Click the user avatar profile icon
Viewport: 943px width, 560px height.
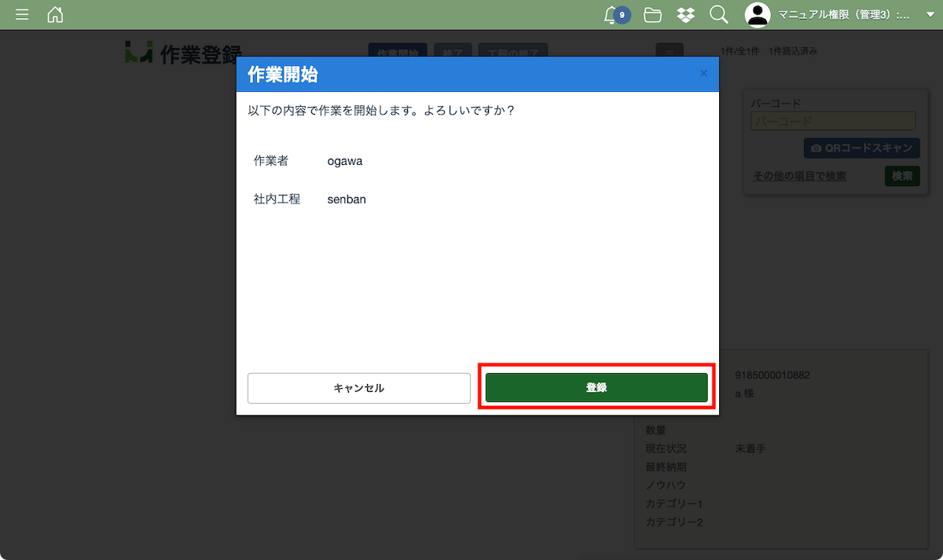(758, 15)
